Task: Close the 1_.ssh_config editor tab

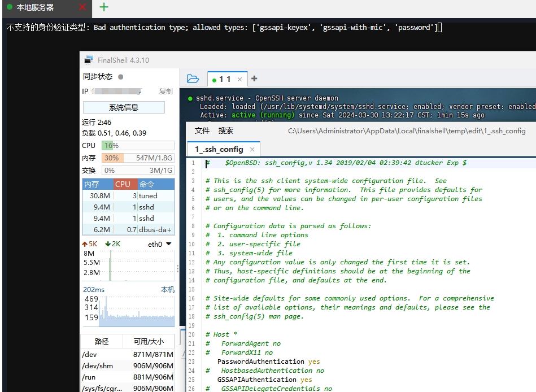Action: click(252, 149)
